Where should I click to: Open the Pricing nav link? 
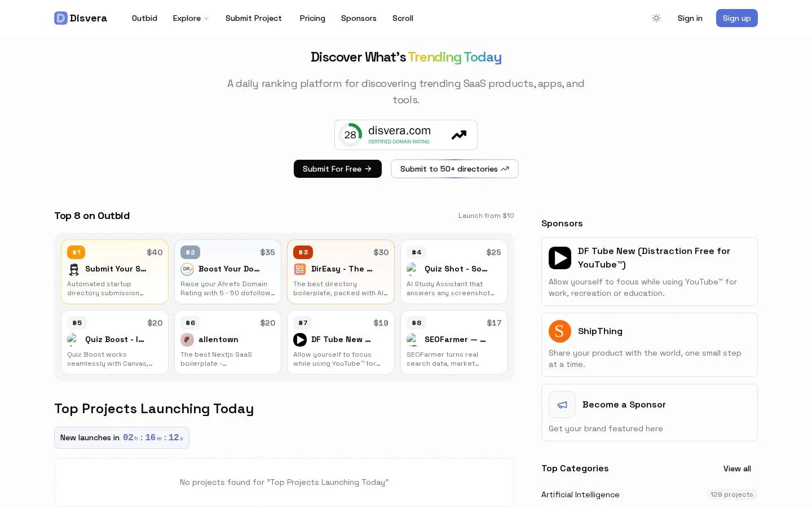click(x=312, y=18)
